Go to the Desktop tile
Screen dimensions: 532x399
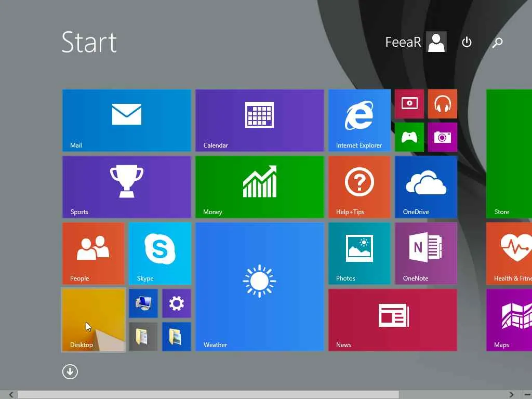94,320
